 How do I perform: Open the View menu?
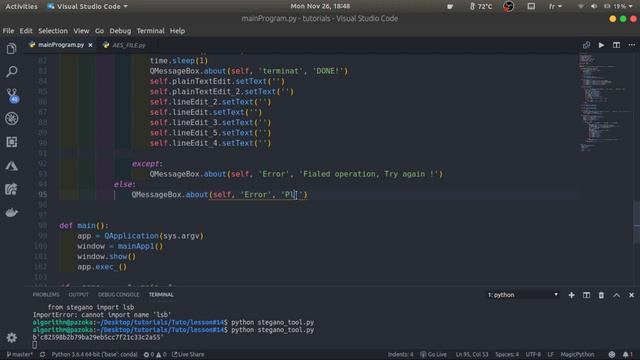point(81,31)
